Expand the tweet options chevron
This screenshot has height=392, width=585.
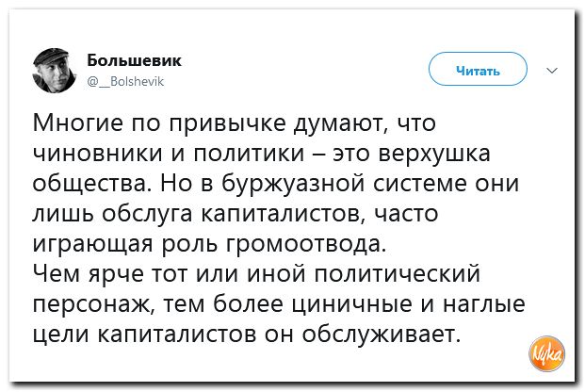(552, 69)
